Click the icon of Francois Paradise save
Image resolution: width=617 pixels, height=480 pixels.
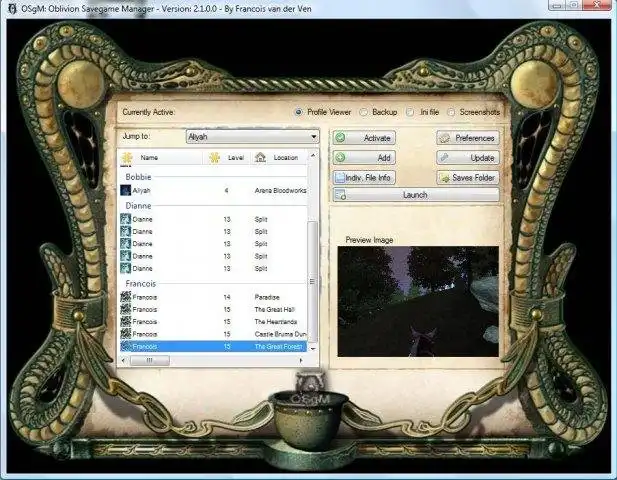[126, 297]
